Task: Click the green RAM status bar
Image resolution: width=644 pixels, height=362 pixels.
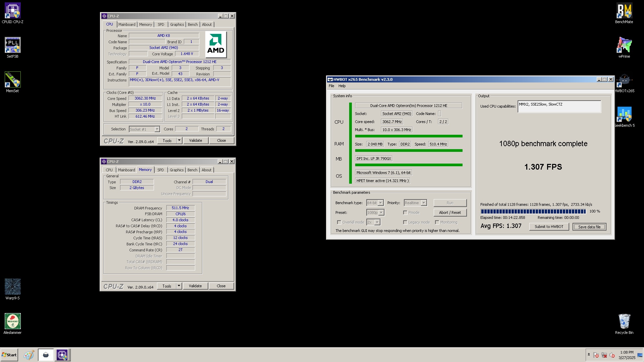Action: click(409, 150)
